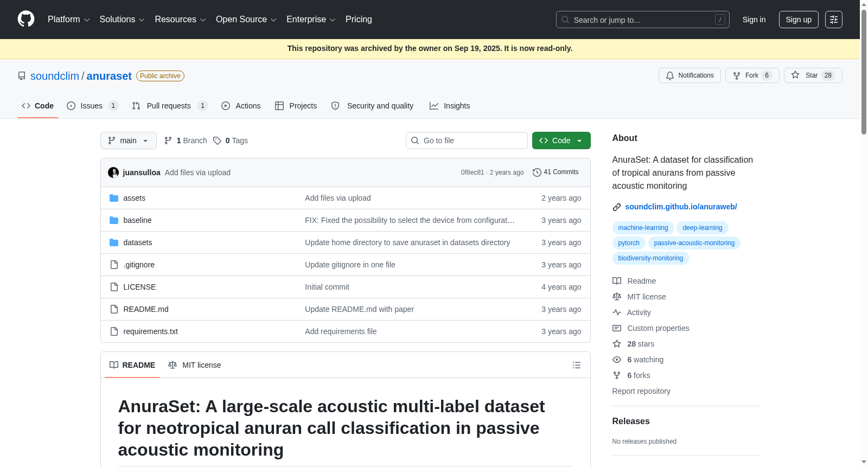Expand the Solutions menu
This screenshot has height=467, width=868.
coord(122,20)
